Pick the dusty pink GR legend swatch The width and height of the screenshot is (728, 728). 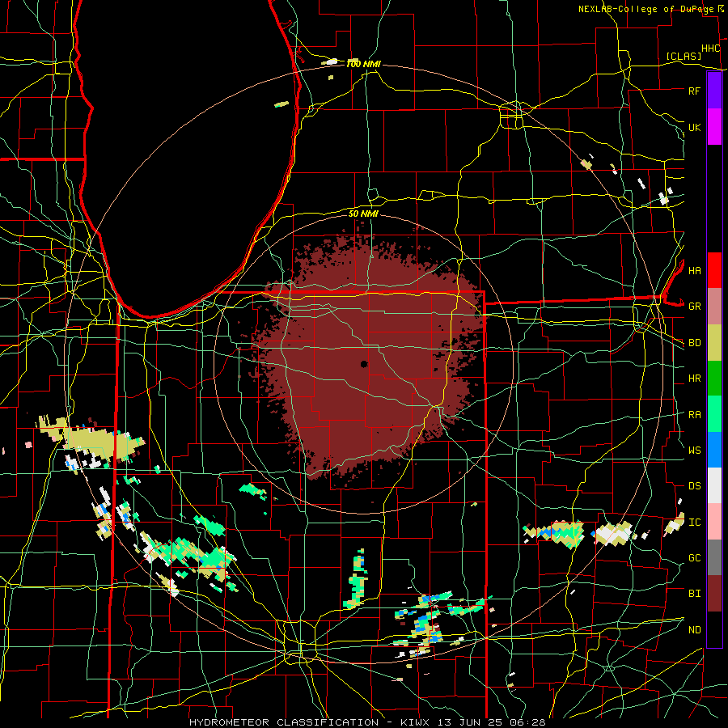(x=714, y=307)
